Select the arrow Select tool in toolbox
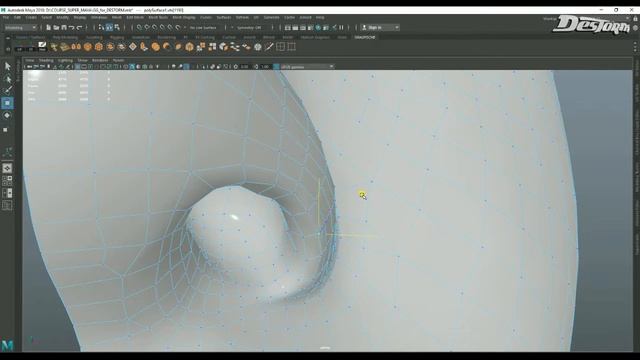This screenshot has height=360, width=640. point(7,66)
